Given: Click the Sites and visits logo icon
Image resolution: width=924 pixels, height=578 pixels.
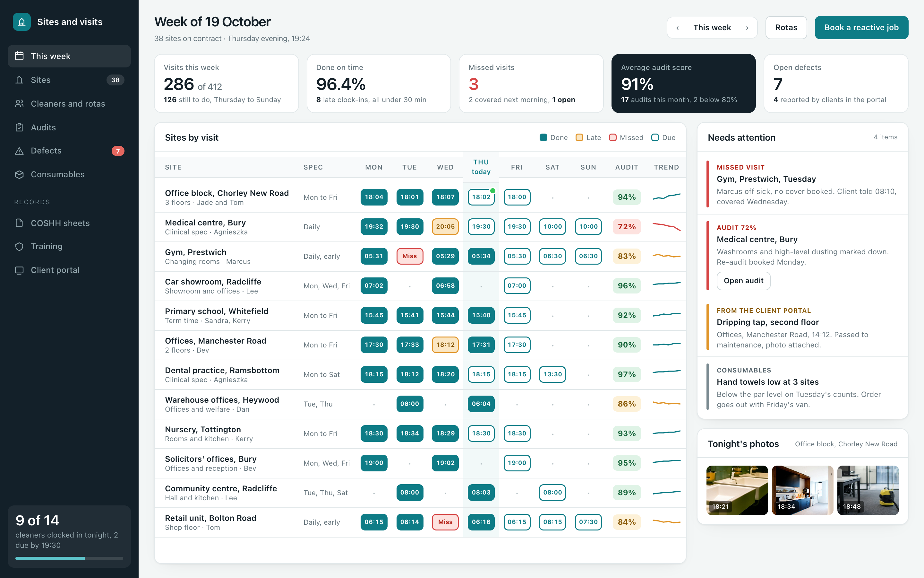Looking at the screenshot, I should pyautogui.click(x=22, y=22).
